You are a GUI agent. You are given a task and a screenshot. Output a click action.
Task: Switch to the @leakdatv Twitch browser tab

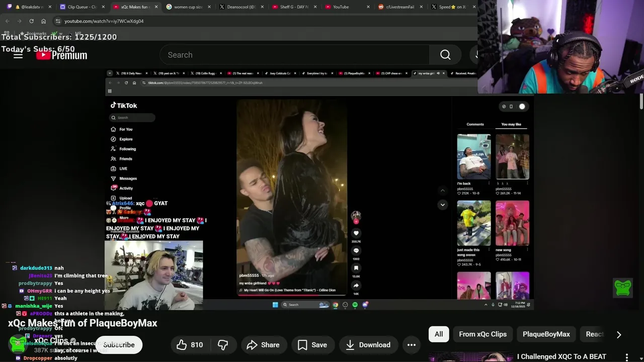pyautogui.click(x=28, y=7)
